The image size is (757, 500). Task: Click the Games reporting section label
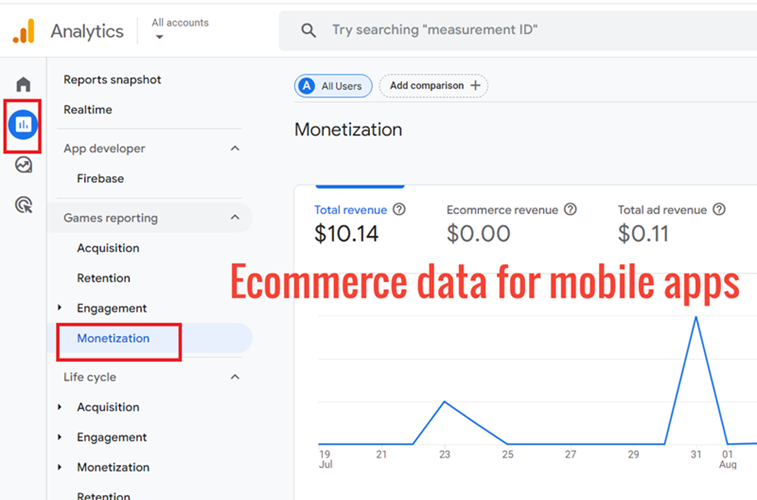click(x=111, y=218)
